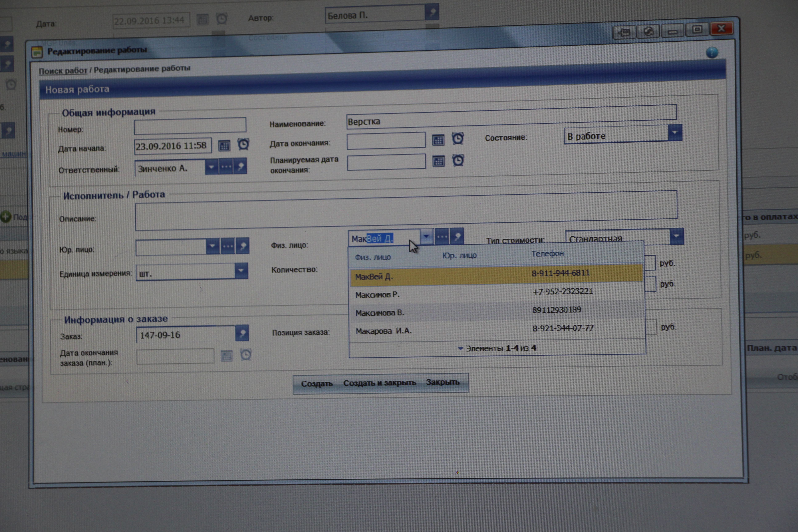Image resolution: width=798 pixels, height=532 pixels.
Task: Open help via blue question icon
Action: click(x=712, y=53)
